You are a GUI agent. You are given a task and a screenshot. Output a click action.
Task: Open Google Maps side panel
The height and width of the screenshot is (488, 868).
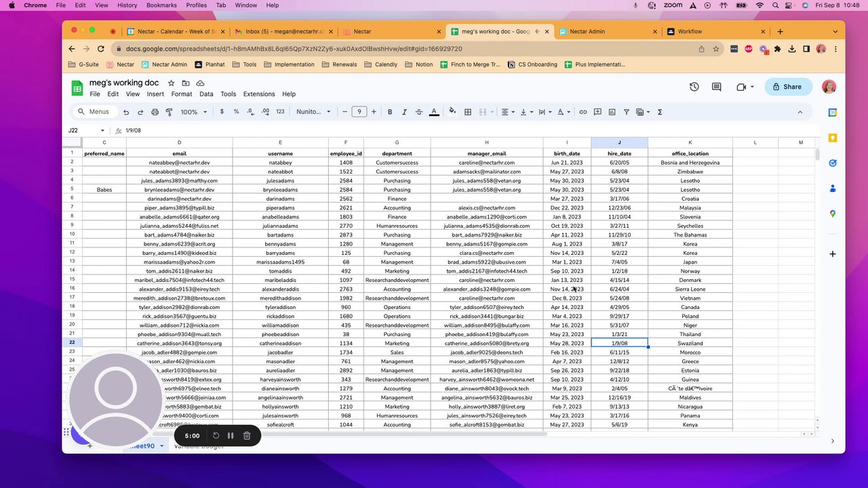tap(833, 213)
